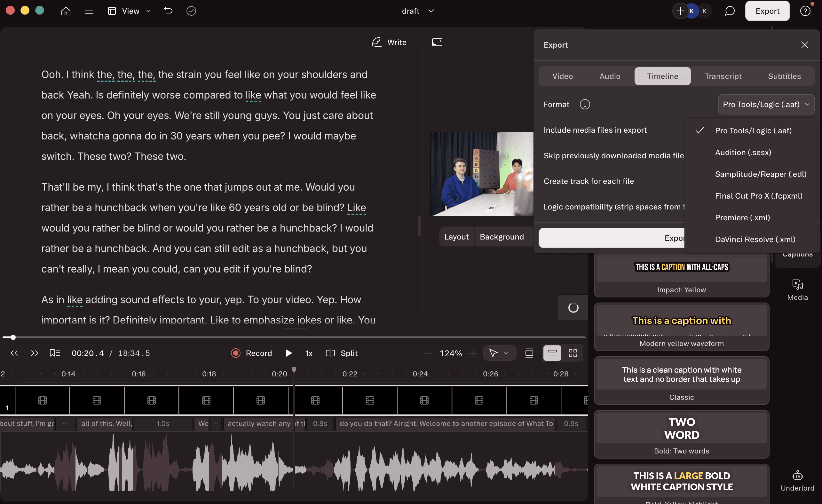Open the Underlord panel
The image size is (822, 504).
point(797,480)
